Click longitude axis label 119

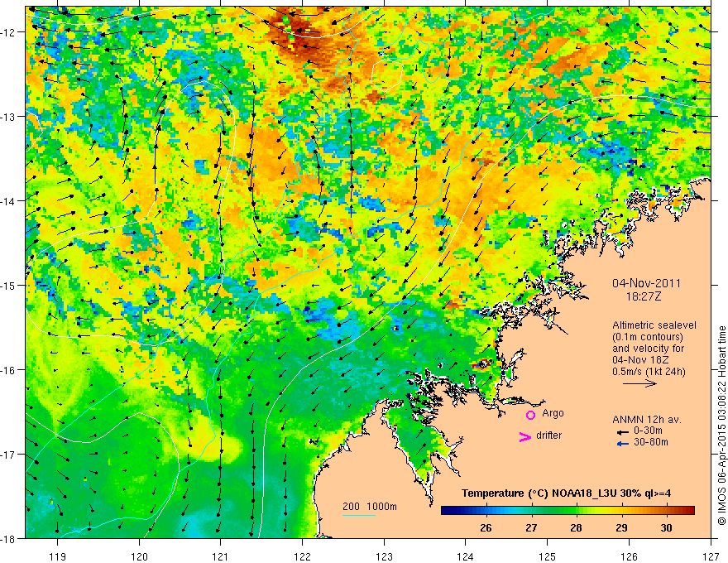58,556
